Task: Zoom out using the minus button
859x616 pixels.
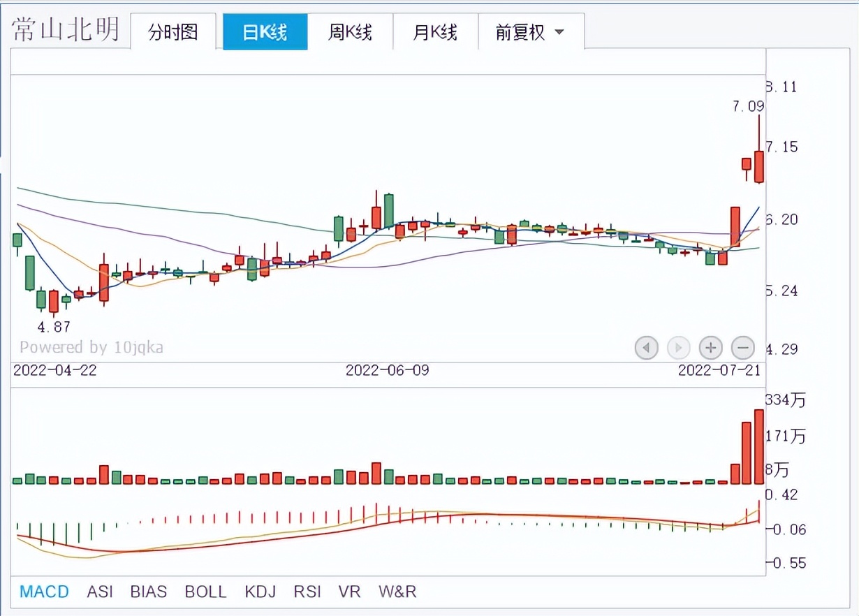Action: click(x=742, y=347)
